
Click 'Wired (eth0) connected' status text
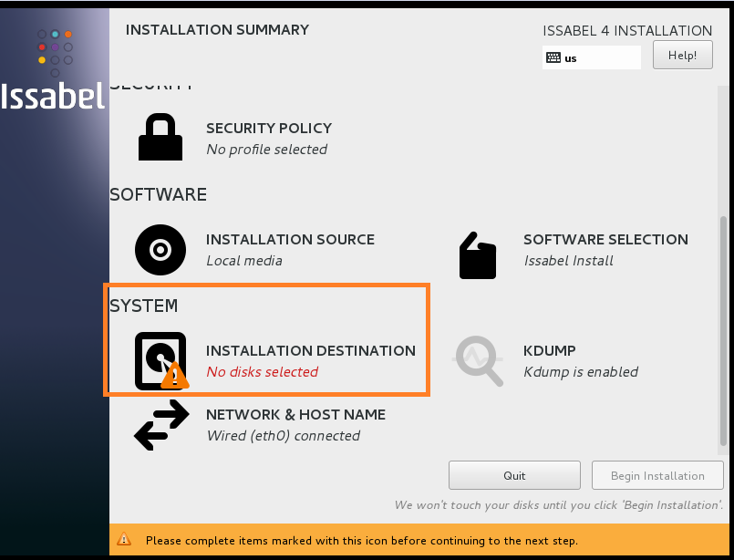283,436
